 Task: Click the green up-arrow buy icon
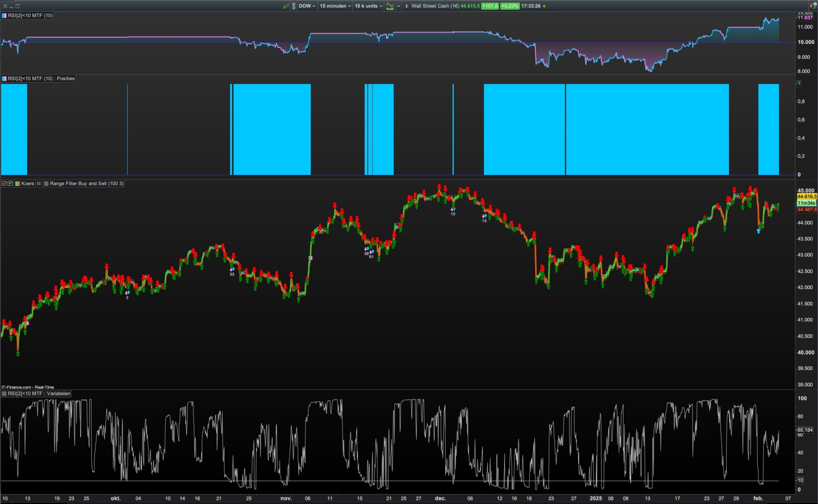(x=10, y=184)
